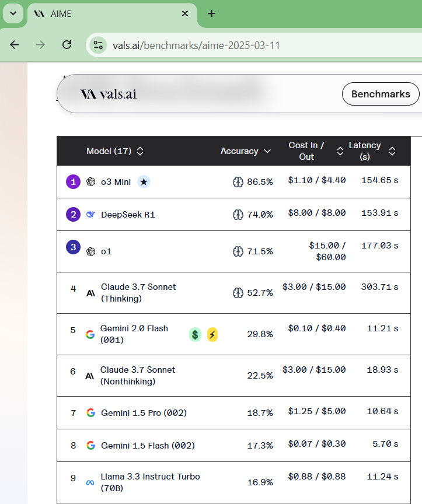Viewport: 422px width, 504px height.
Task: Click the 29.8% accuracy value
Action: [x=260, y=334]
